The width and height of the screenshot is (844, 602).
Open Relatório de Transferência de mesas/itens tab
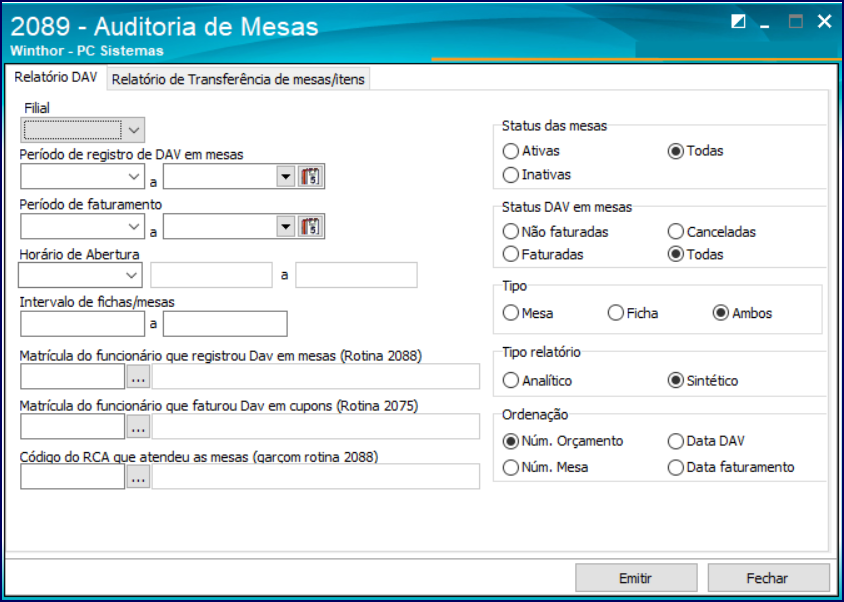pos(238,79)
